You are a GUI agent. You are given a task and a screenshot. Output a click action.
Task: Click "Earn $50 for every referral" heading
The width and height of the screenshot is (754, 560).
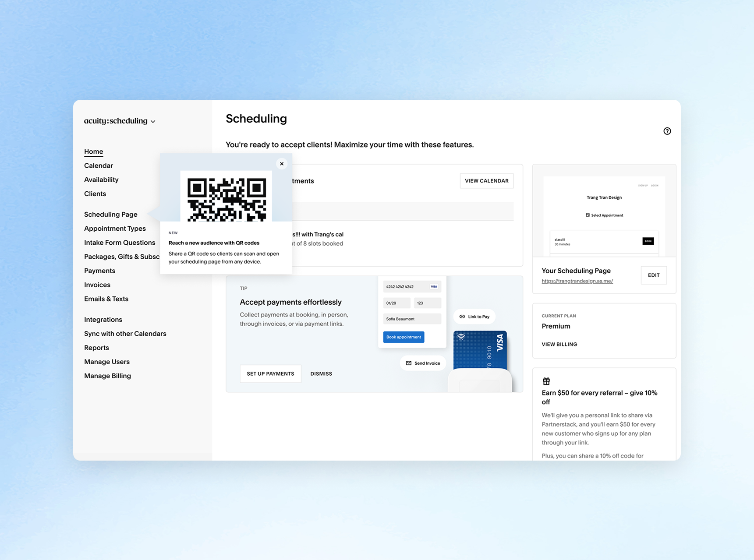point(599,397)
